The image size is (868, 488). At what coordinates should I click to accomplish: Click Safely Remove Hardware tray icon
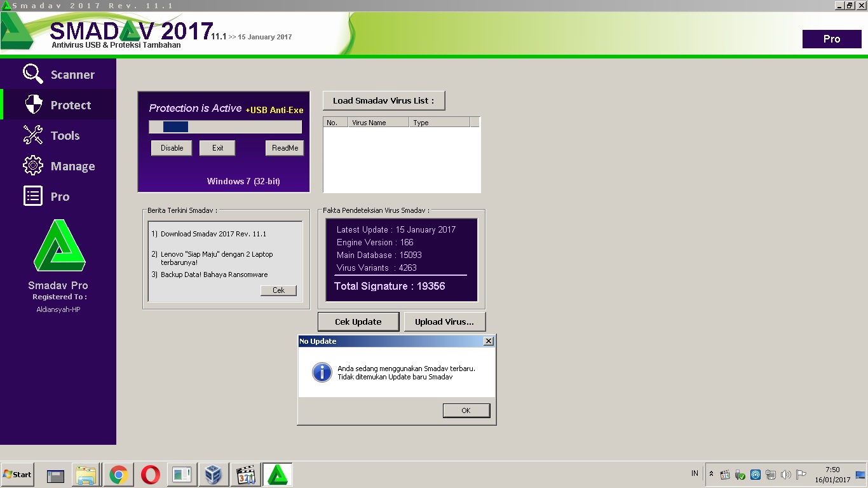pos(740,475)
